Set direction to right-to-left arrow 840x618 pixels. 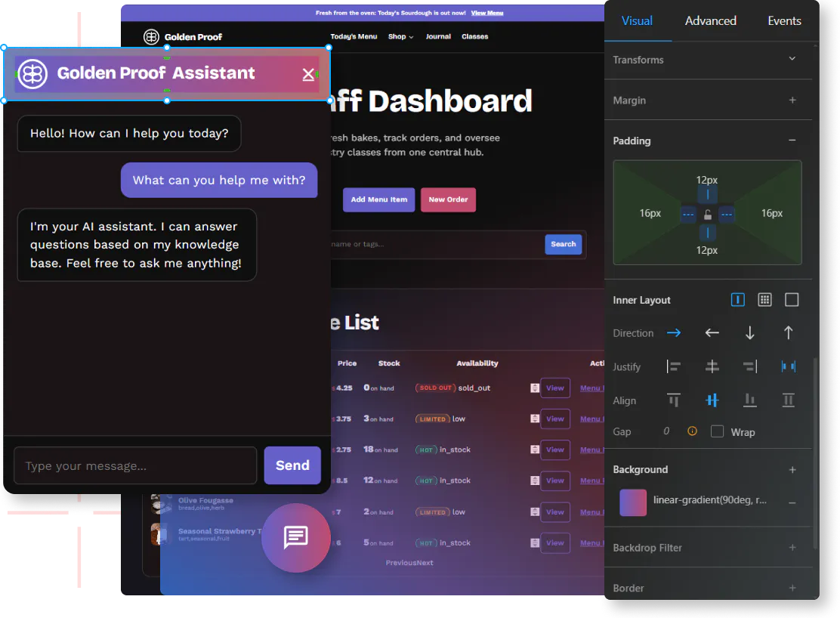[712, 333]
